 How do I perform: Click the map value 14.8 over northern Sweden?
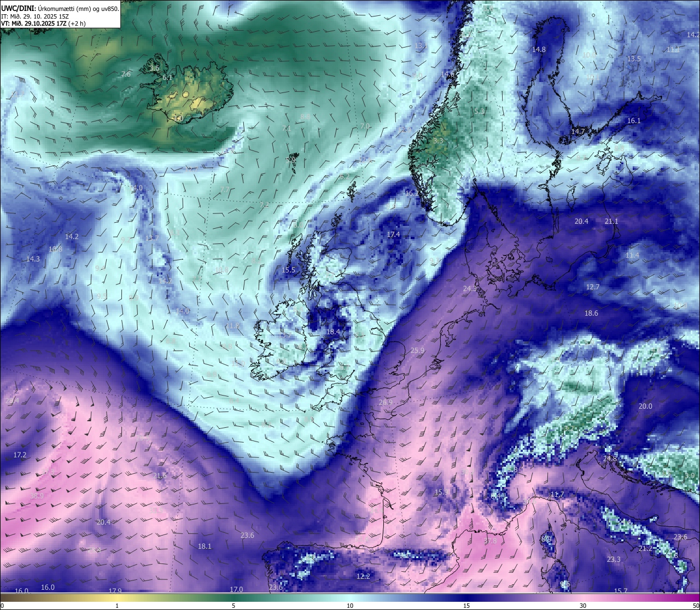coord(539,50)
